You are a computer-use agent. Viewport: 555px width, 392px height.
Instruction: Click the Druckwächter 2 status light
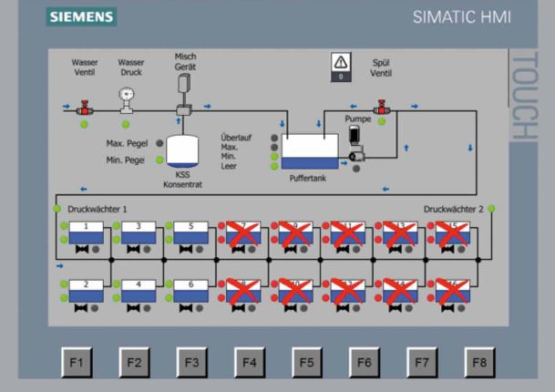tap(491, 209)
